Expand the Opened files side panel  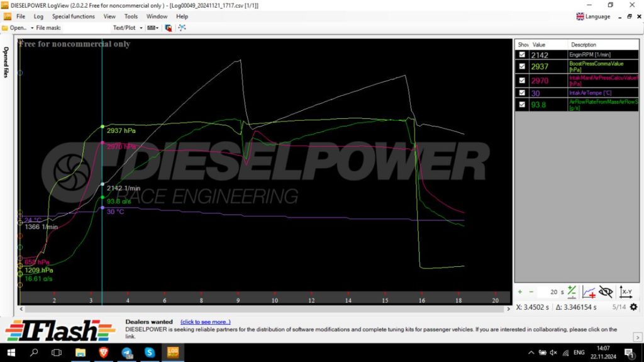[x=6, y=62]
